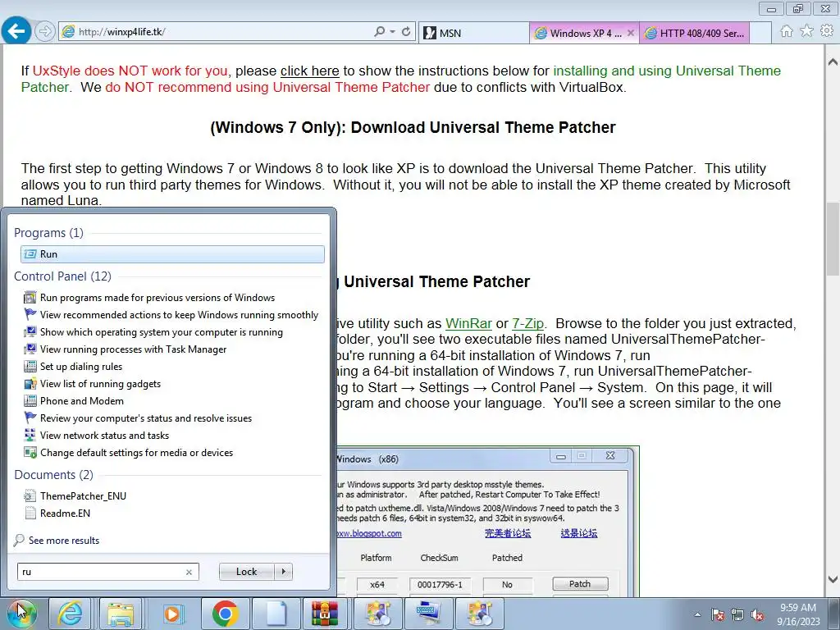840x630 pixels.
Task: Expand the address bar search dropdown arrow
Action: click(x=393, y=32)
